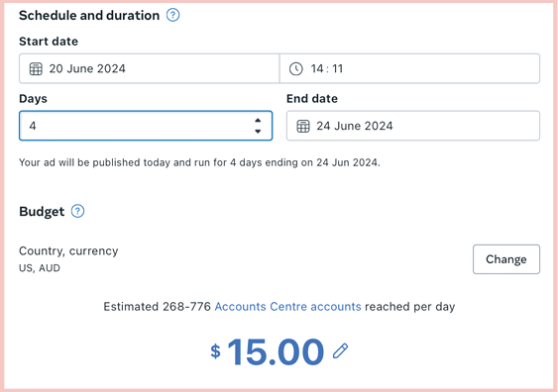This screenshot has width=558, height=392.
Task: Click the Change country currency button
Action: coord(506,259)
